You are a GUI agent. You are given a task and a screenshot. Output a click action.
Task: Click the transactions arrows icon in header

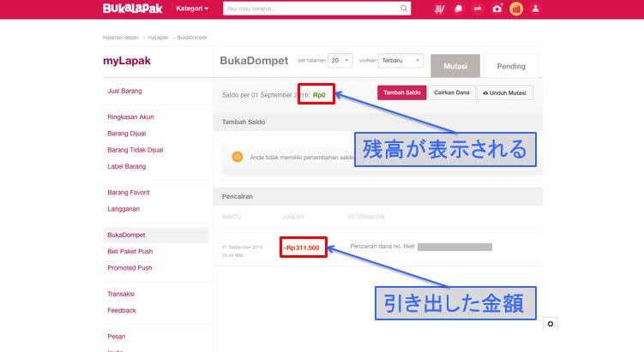point(478,9)
